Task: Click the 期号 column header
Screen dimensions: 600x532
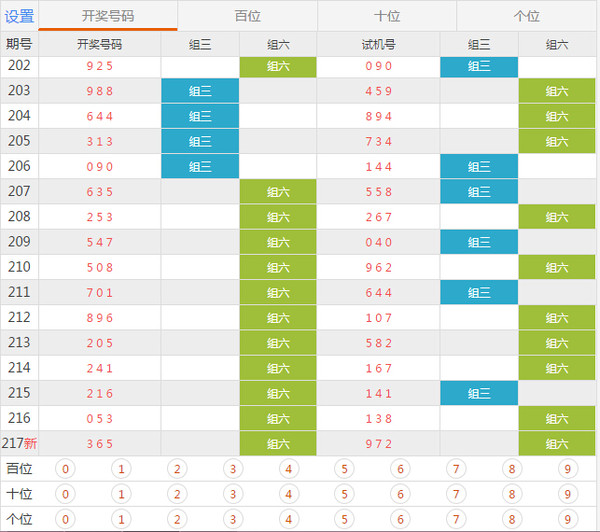Action: (19, 44)
